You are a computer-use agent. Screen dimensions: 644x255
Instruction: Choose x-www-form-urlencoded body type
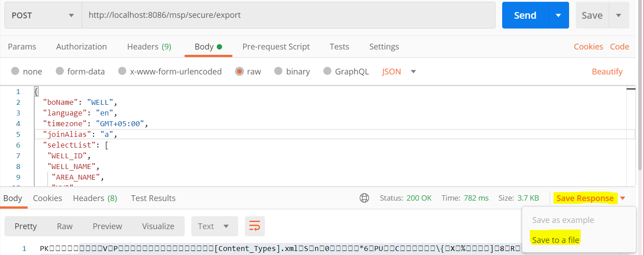[x=122, y=71]
